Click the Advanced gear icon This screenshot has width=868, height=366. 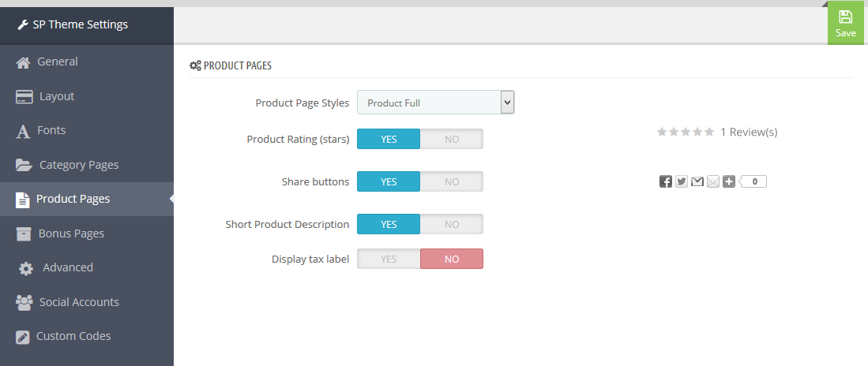point(25,268)
